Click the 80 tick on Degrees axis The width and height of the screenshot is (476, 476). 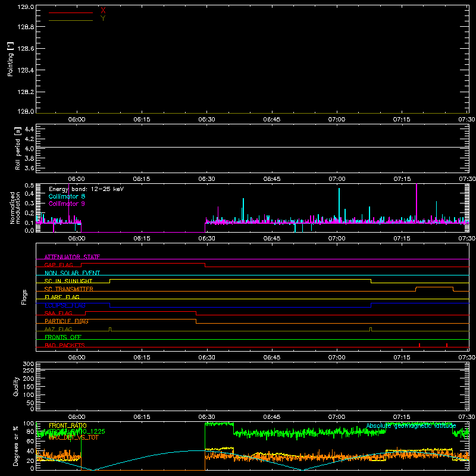point(30,431)
